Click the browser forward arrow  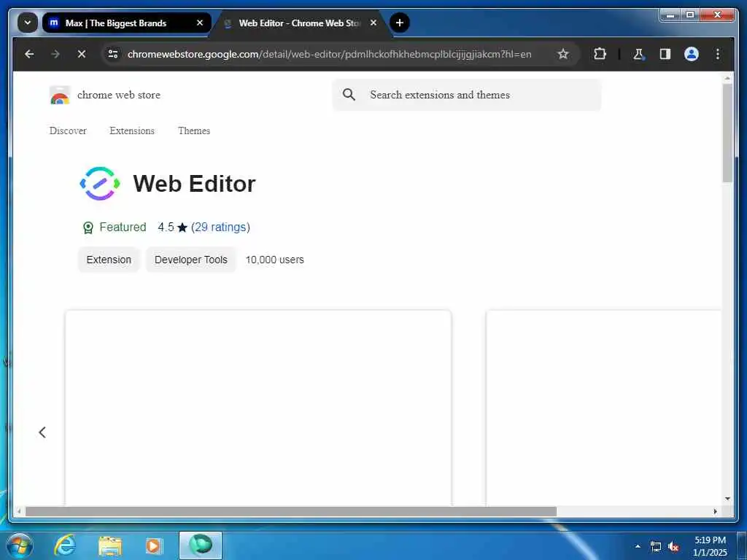pyautogui.click(x=55, y=54)
